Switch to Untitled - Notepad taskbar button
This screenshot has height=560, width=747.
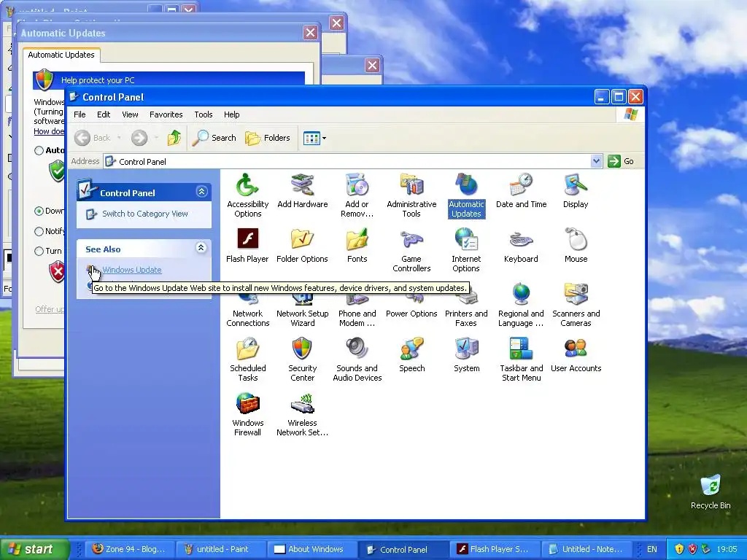(587, 549)
